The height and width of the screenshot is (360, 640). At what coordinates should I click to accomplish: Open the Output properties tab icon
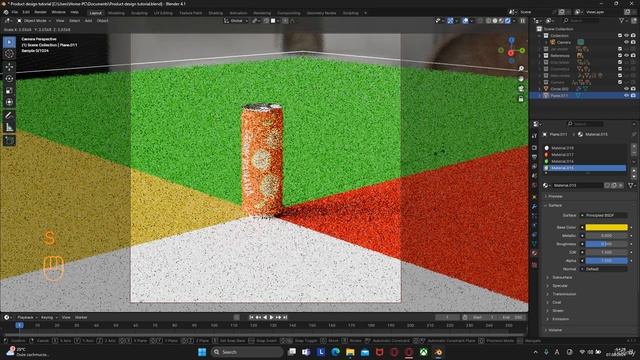tap(534, 157)
